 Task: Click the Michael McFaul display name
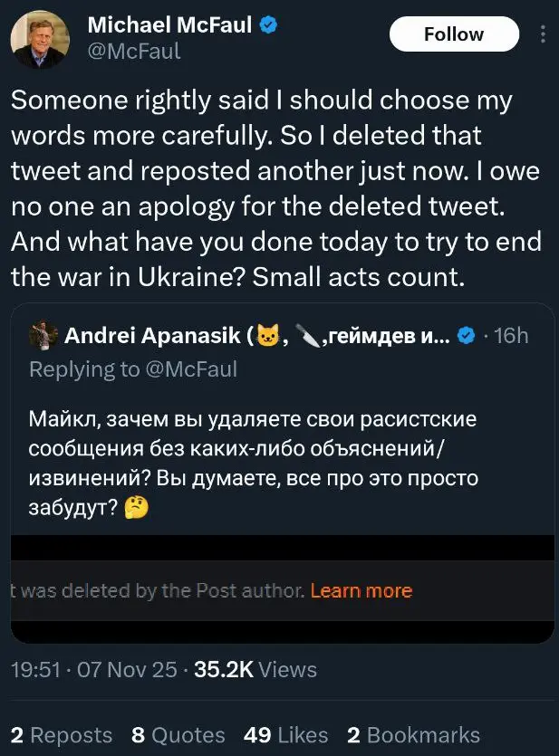pos(169,26)
